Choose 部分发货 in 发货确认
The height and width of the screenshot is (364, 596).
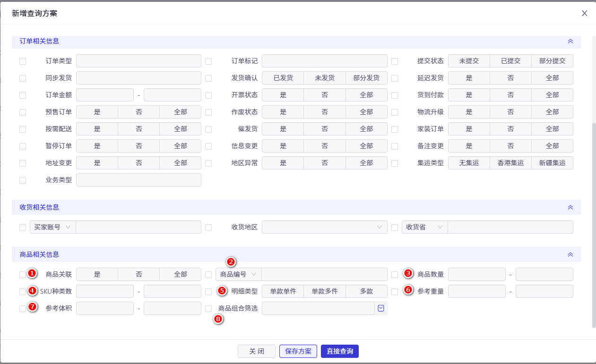(x=366, y=78)
